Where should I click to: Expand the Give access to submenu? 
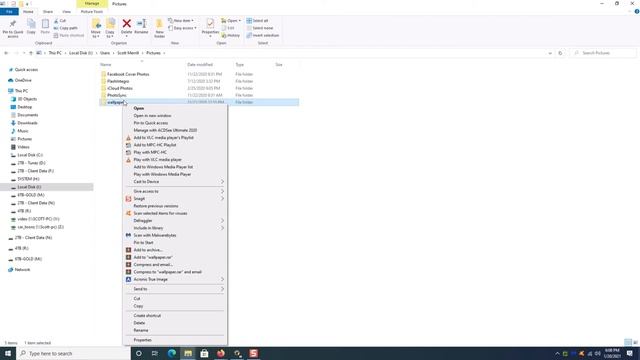(x=175, y=191)
